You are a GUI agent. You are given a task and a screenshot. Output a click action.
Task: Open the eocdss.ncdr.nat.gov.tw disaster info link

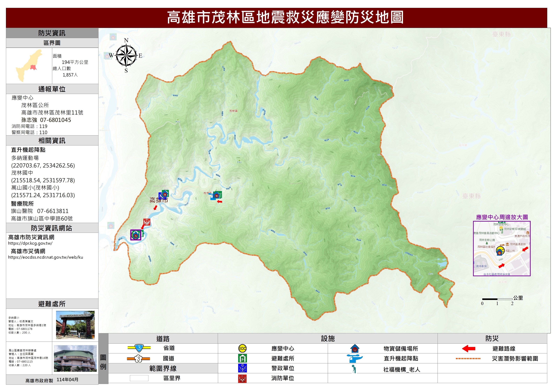[x=45, y=257]
